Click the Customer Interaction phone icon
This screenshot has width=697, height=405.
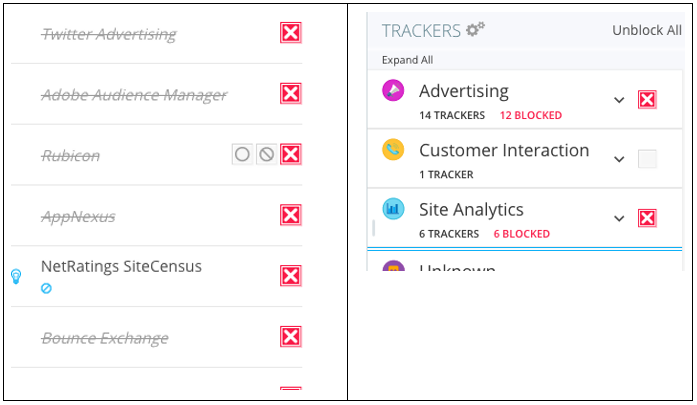[x=393, y=149]
